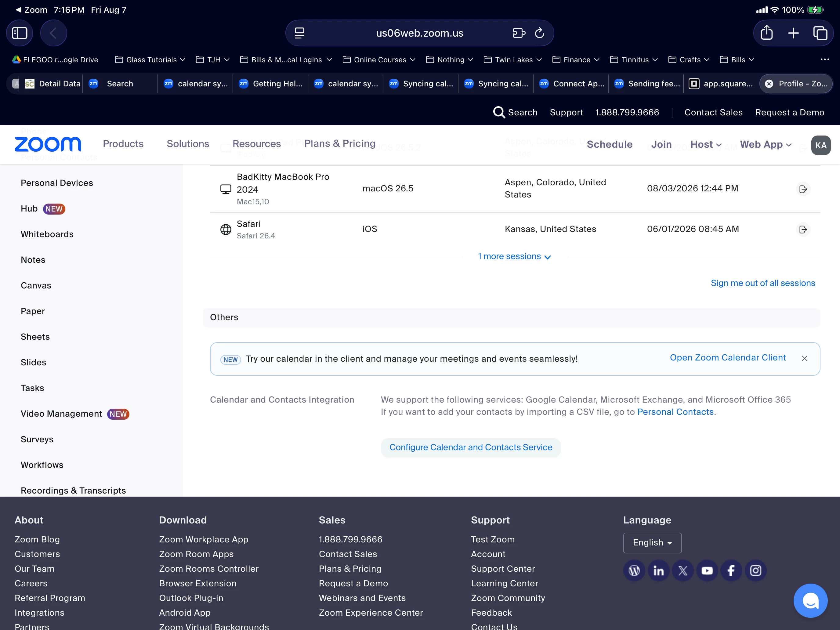
Task: Expand the Glass Tutorials bookmark folder
Action: coord(150,60)
